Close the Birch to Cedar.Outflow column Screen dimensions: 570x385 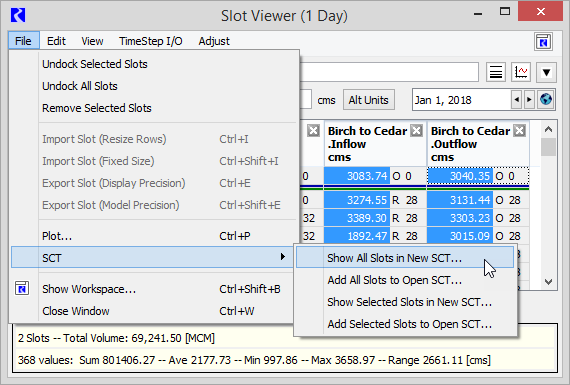(x=519, y=131)
